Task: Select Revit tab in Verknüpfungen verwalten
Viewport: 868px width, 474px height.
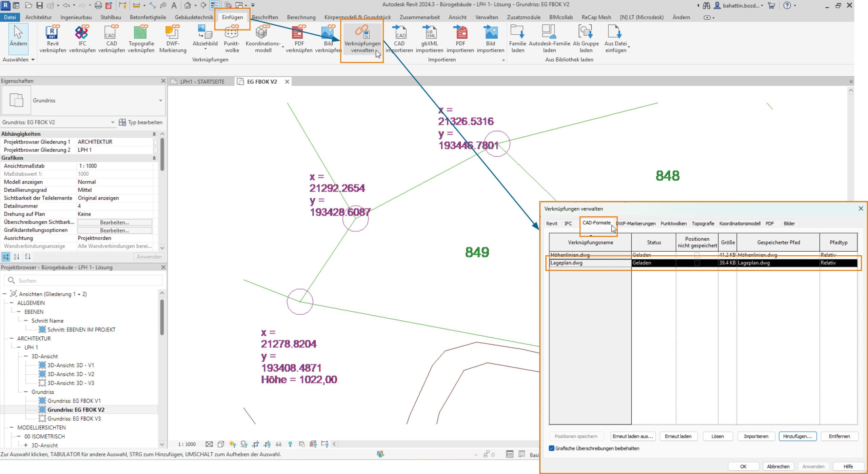Action: pyautogui.click(x=551, y=223)
